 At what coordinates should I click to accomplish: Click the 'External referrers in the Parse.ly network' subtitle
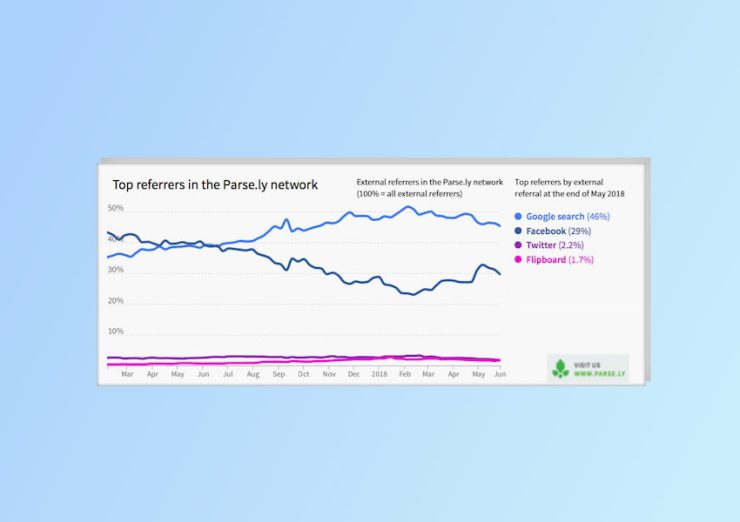tap(429, 182)
